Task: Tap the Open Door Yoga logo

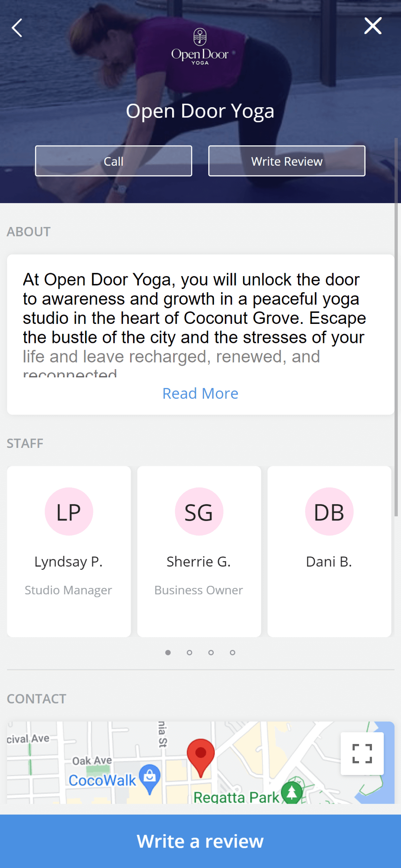Action: pyautogui.click(x=200, y=46)
